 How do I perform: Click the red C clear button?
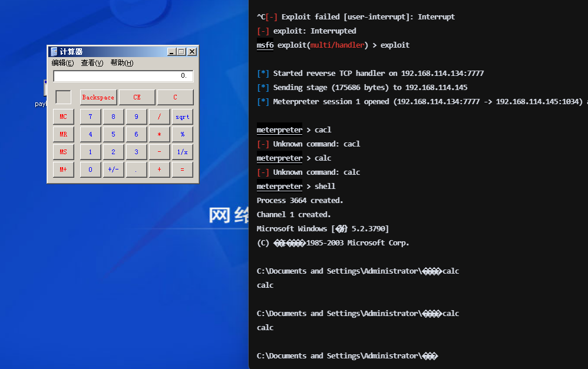pos(175,98)
